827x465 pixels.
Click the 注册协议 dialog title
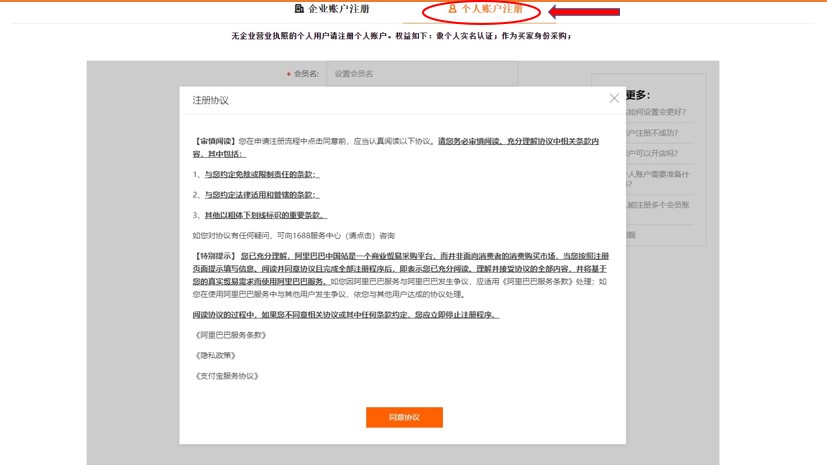[x=210, y=100]
